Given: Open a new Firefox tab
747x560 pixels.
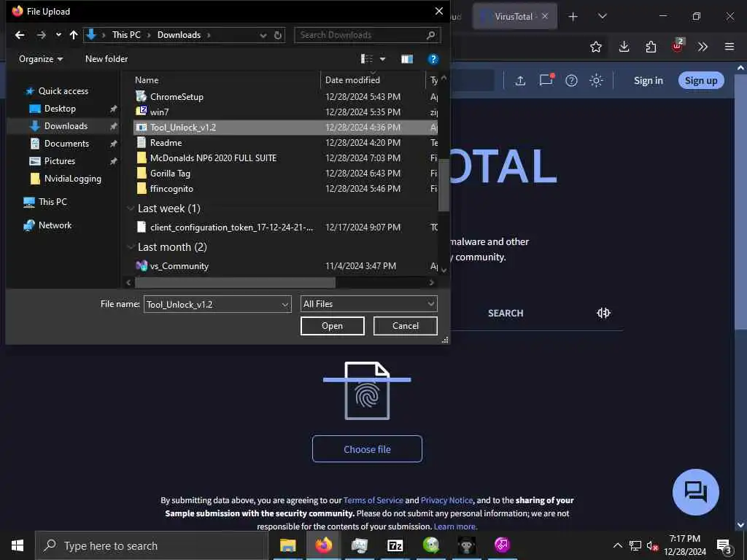Looking at the screenshot, I should click(x=573, y=17).
